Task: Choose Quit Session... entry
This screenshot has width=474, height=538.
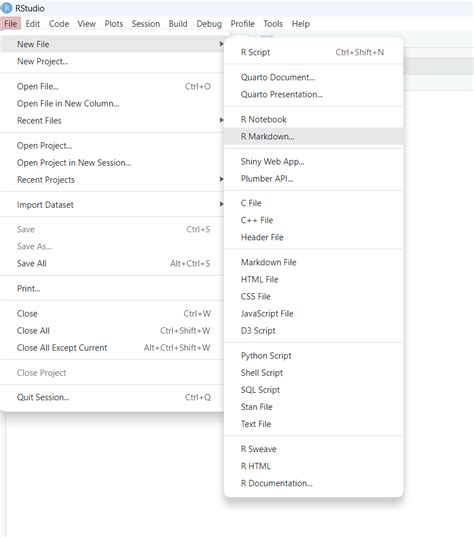Action: pos(113,397)
